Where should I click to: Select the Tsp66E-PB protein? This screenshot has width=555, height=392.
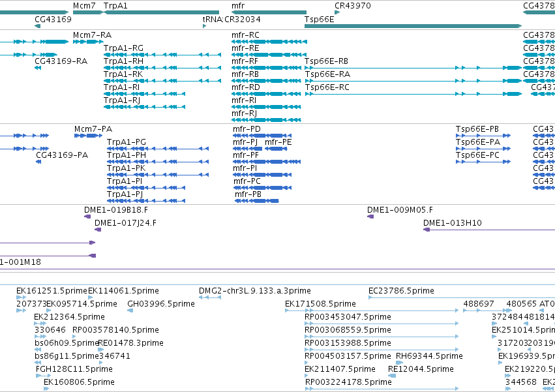click(483, 136)
